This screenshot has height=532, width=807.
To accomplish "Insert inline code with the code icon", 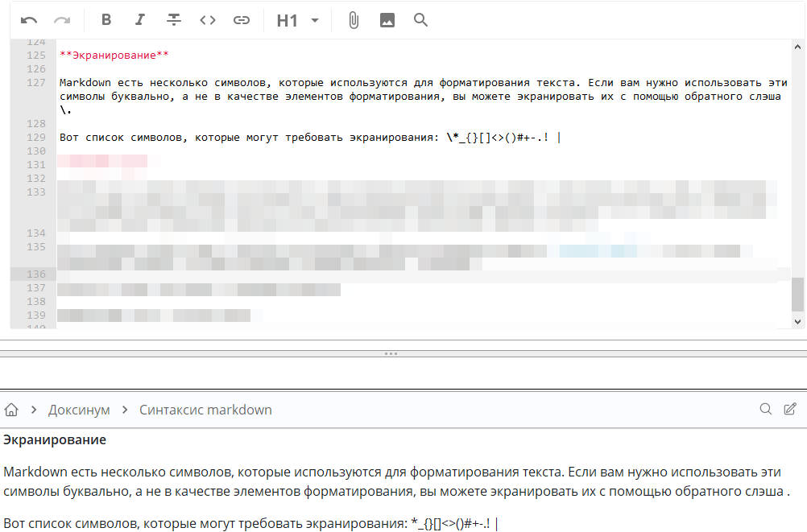I will click(208, 20).
